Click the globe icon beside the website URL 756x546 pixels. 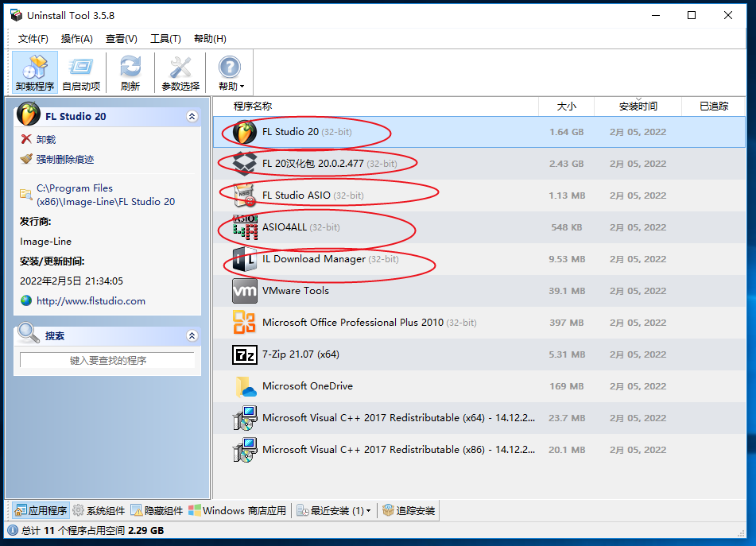26,300
